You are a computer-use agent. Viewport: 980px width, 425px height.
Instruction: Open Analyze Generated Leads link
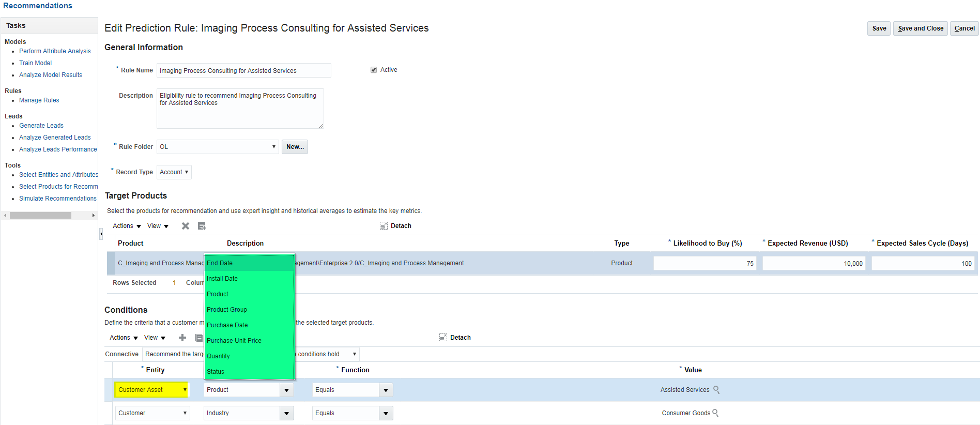pos(55,138)
